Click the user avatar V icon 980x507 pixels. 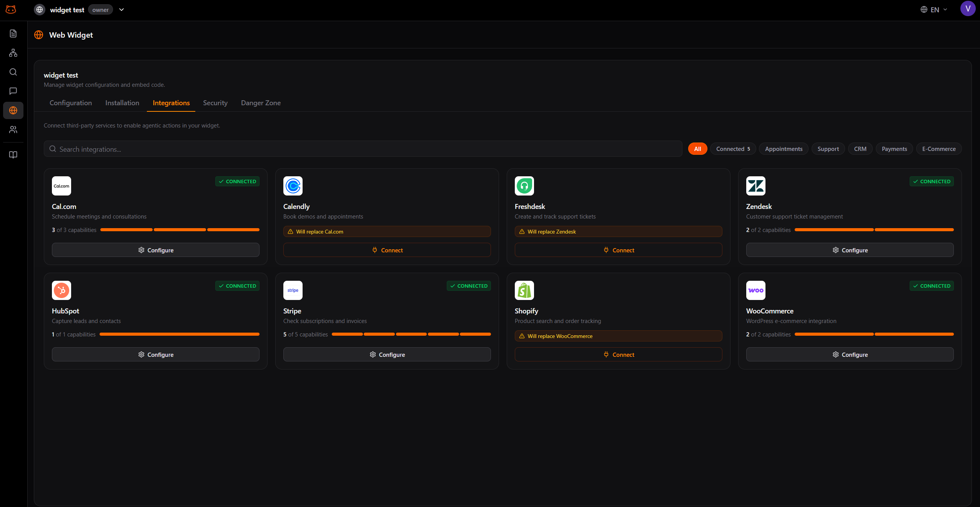(x=968, y=8)
